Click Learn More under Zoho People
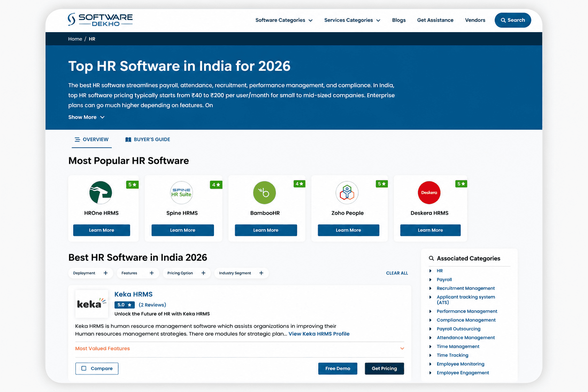The width and height of the screenshot is (588, 392). (348, 230)
